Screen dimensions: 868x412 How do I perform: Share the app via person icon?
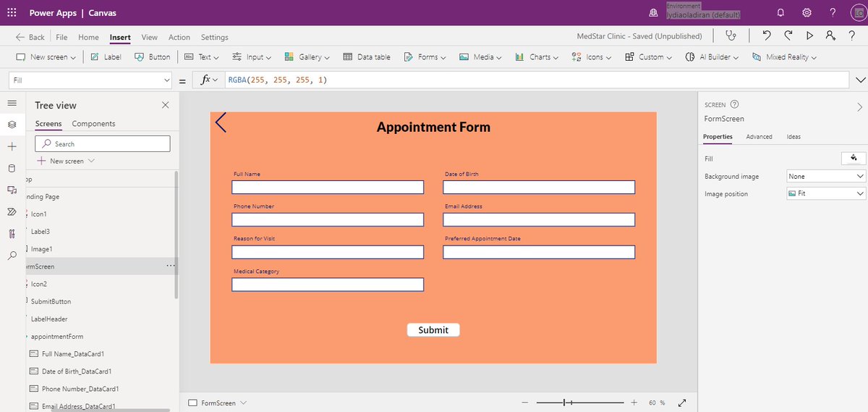[830, 35]
